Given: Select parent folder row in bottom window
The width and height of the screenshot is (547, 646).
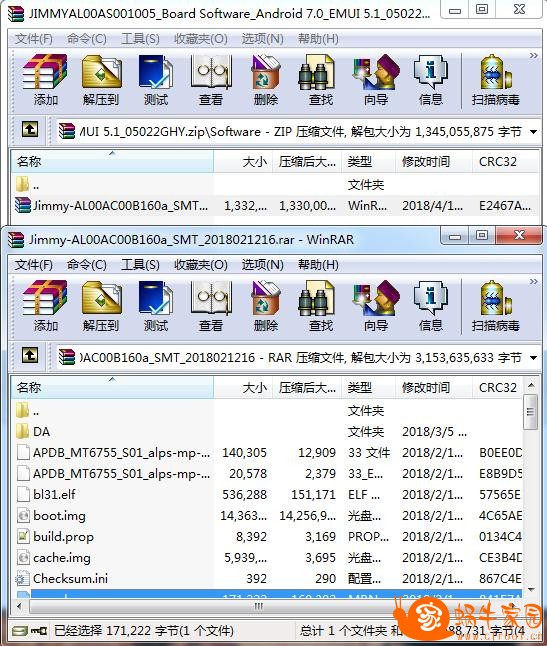Looking at the screenshot, I should 267,411.
